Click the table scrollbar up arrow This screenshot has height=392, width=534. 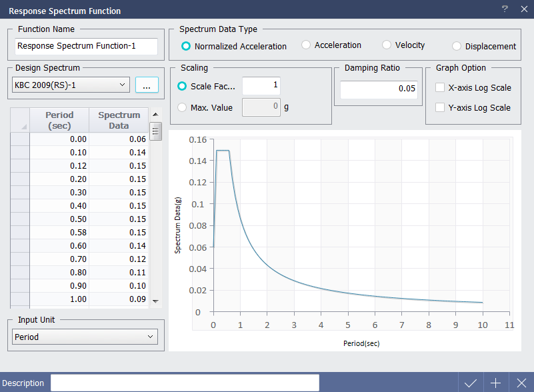(x=155, y=113)
